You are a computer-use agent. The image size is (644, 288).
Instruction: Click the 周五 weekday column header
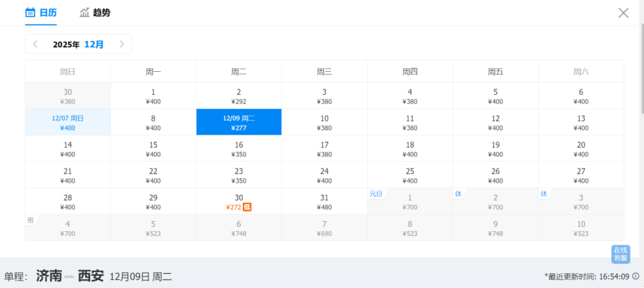pos(496,72)
